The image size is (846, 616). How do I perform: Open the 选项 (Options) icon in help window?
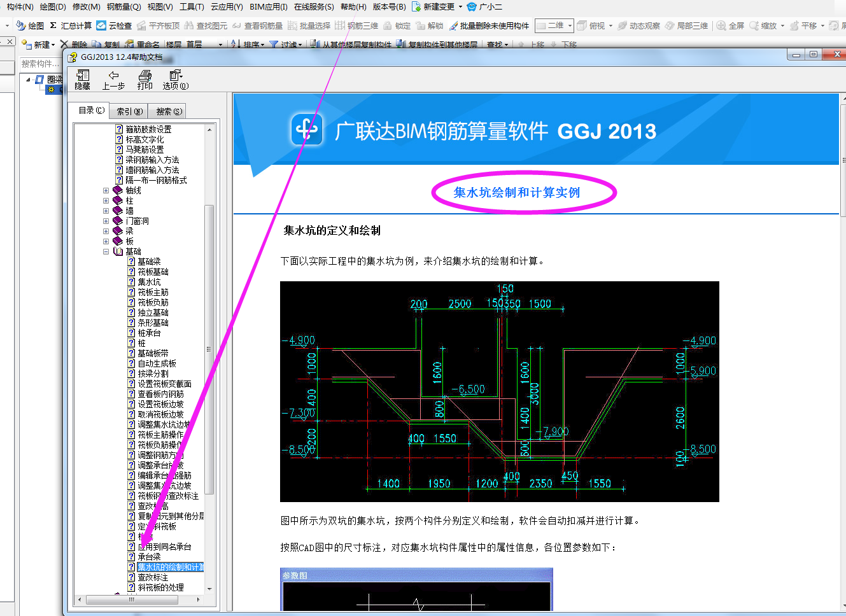click(x=176, y=76)
